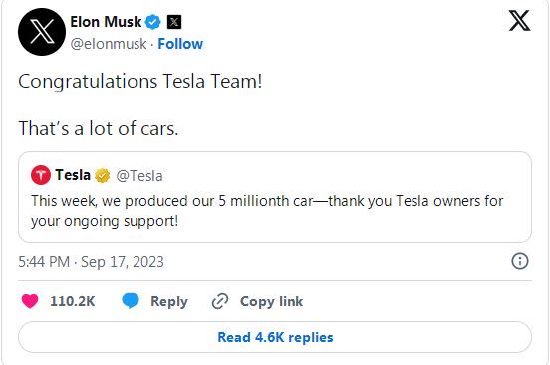Image resolution: width=550 pixels, height=365 pixels.
Task: Click the blue reply bubble icon
Action: point(130,301)
